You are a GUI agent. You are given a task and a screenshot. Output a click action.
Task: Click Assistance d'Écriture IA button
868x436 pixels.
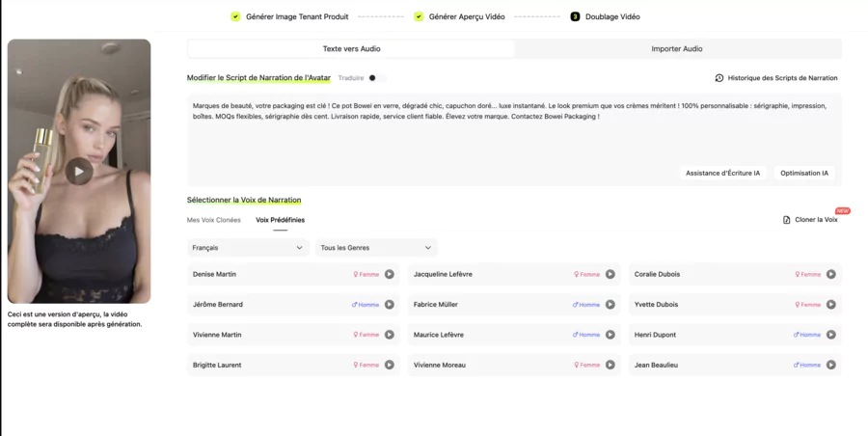(x=723, y=173)
